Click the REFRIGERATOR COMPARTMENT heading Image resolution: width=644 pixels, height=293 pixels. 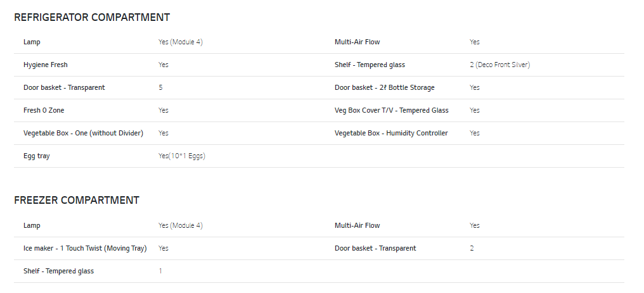pyautogui.click(x=92, y=17)
